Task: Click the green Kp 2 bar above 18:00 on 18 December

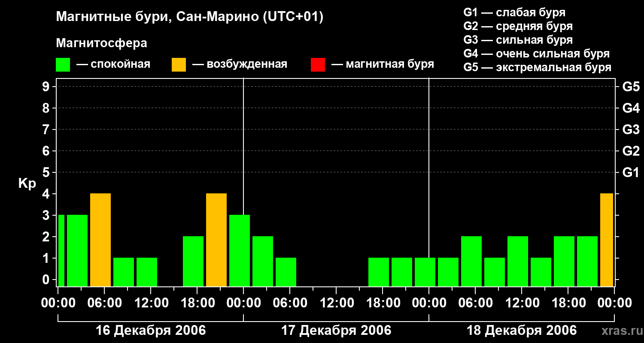Action: point(564,261)
